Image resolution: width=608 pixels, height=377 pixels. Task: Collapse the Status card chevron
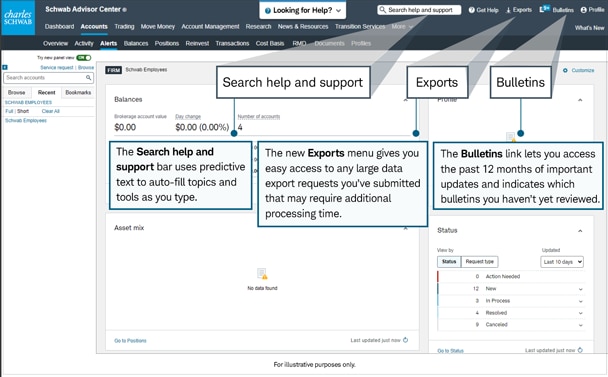(x=580, y=231)
